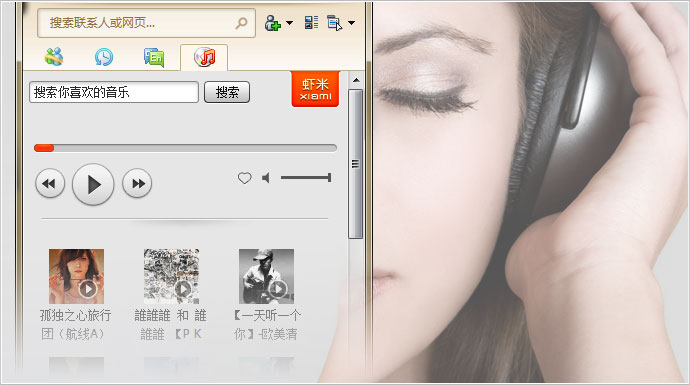Select the music tab
This screenshot has height=385, width=690.
click(x=204, y=57)
